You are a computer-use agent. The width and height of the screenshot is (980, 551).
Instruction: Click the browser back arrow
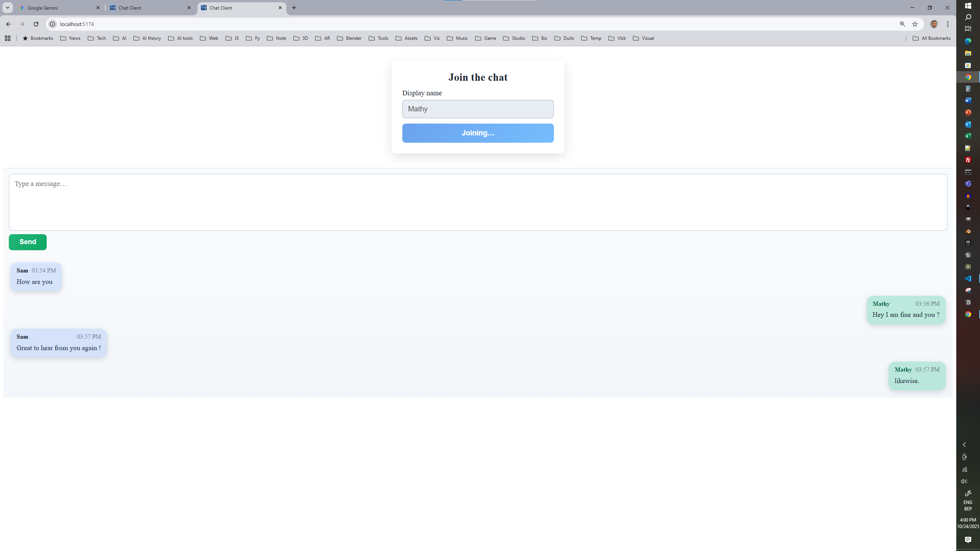pyautogui.click(x=8, y=24)
